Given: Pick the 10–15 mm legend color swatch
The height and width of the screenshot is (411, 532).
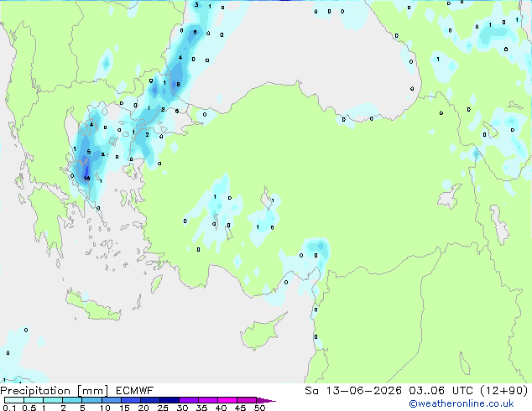Looking at the screenshot, I should (111, 400).
